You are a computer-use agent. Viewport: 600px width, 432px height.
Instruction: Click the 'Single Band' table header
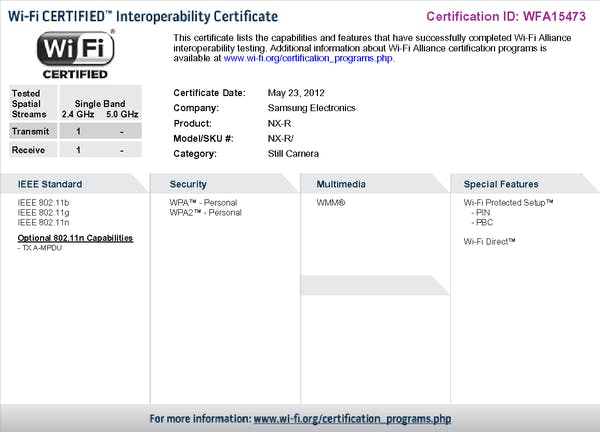[100, 104]
